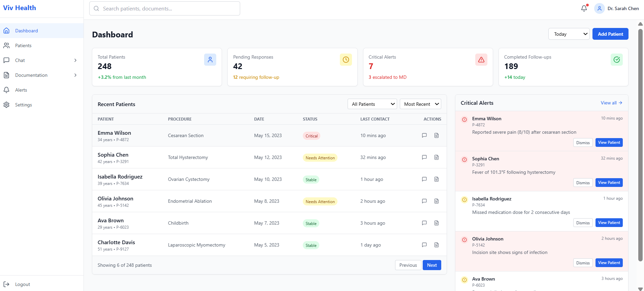Open chat for Isabella Rodriguez's row
644x291 pixels.
[424, 179]
